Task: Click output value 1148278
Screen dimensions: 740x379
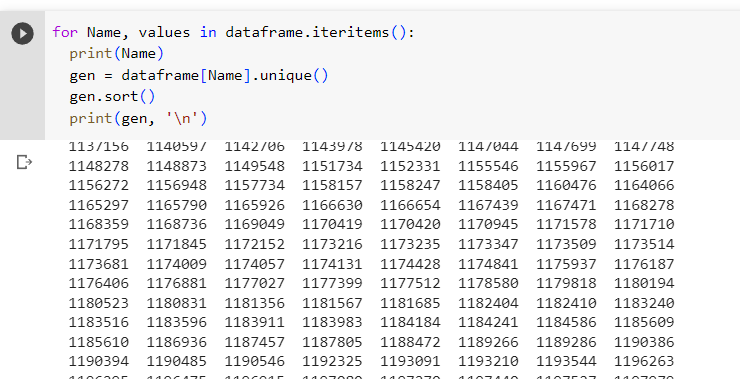Action: (x=99, y=166)
